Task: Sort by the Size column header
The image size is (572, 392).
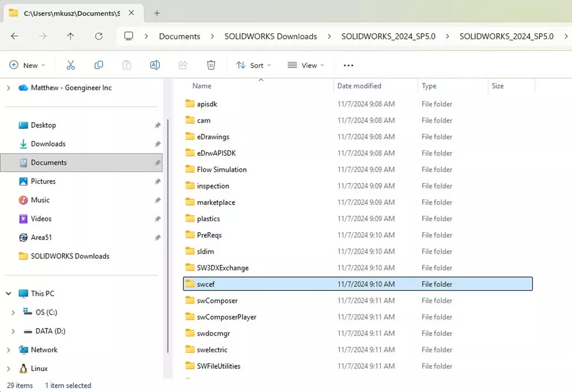Action: click(x=497, y=86)
